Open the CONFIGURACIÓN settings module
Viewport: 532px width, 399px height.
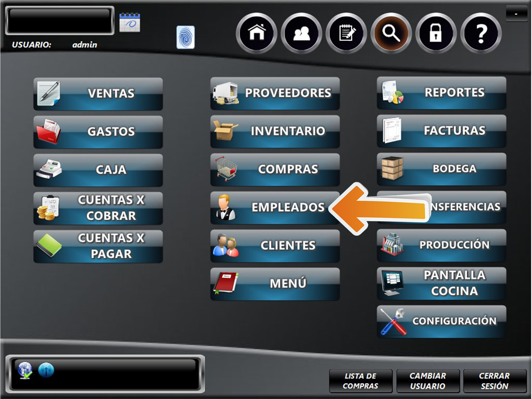pyautogui.click(x=441, y=321)
